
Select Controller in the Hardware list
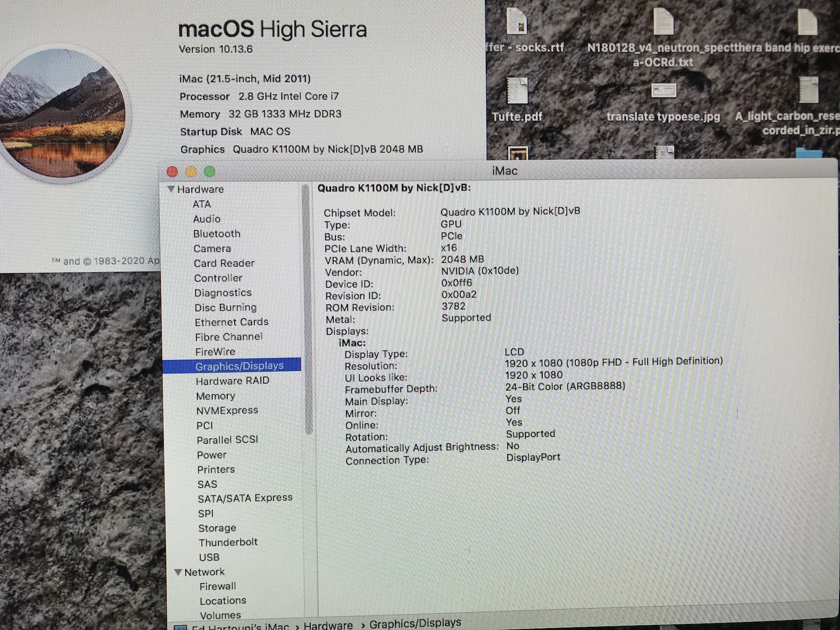218,278
